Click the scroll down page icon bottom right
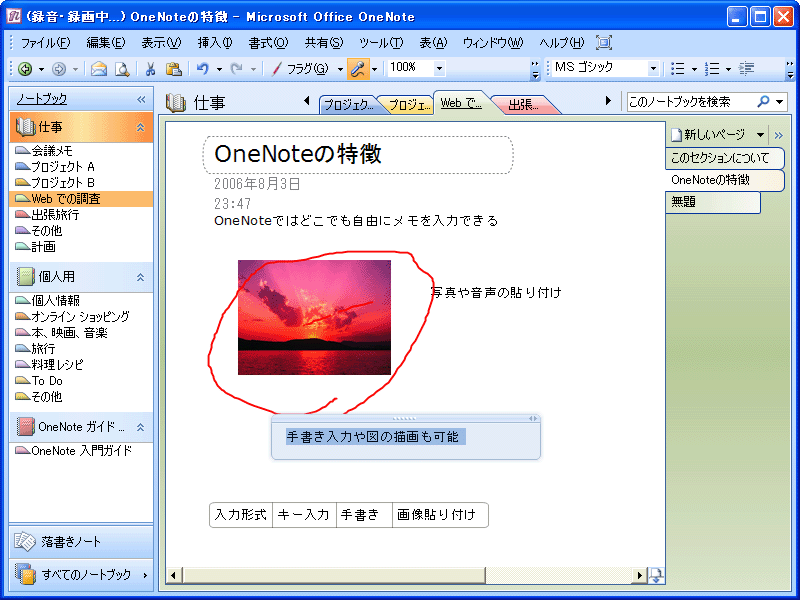This screenshot has width=800, height=600. click(656, 576)
